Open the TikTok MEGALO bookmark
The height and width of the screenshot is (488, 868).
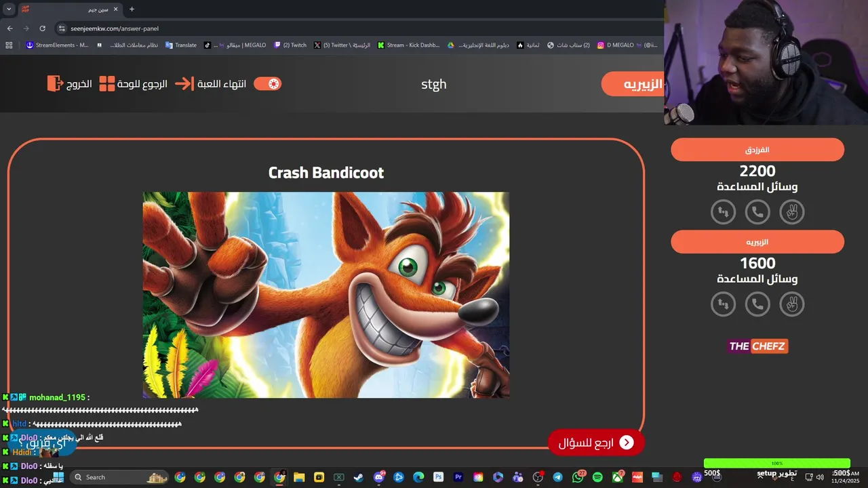click(235, 45)
